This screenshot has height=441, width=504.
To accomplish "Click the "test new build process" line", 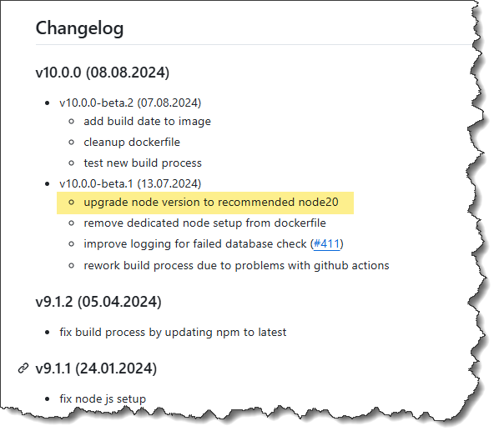I will pos(143,163).
